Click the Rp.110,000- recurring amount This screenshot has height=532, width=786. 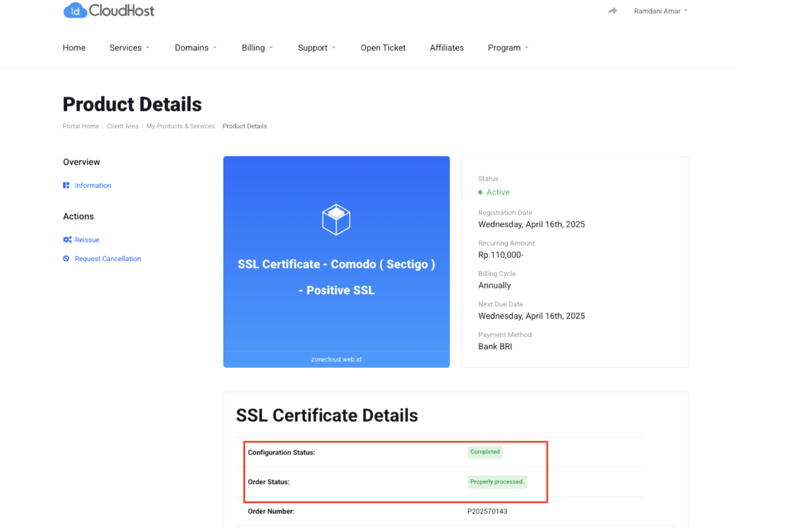pyautogui.click(x=501, y=255)
